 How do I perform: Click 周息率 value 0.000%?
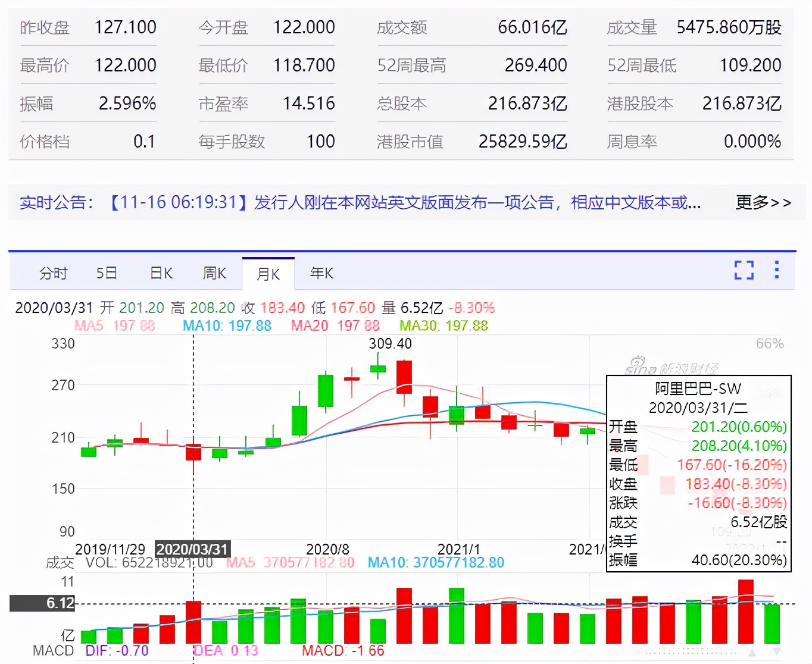[x=752, y=142]
